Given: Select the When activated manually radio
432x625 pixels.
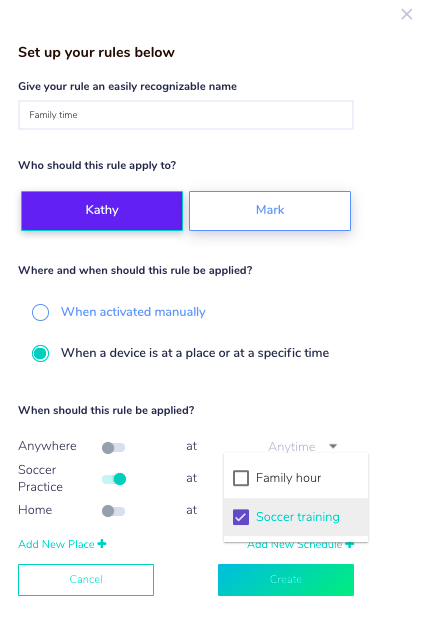Looking at the screenshot, I should [41, 312].
